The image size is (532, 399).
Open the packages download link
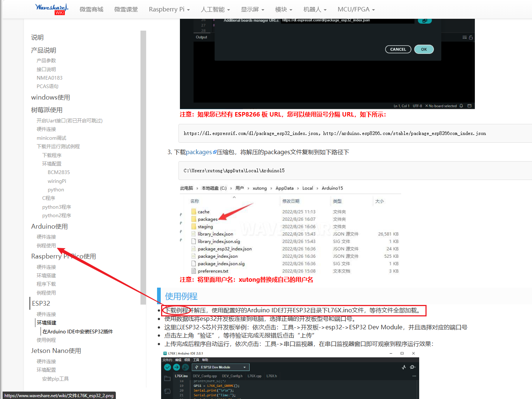tap(199, 152)
